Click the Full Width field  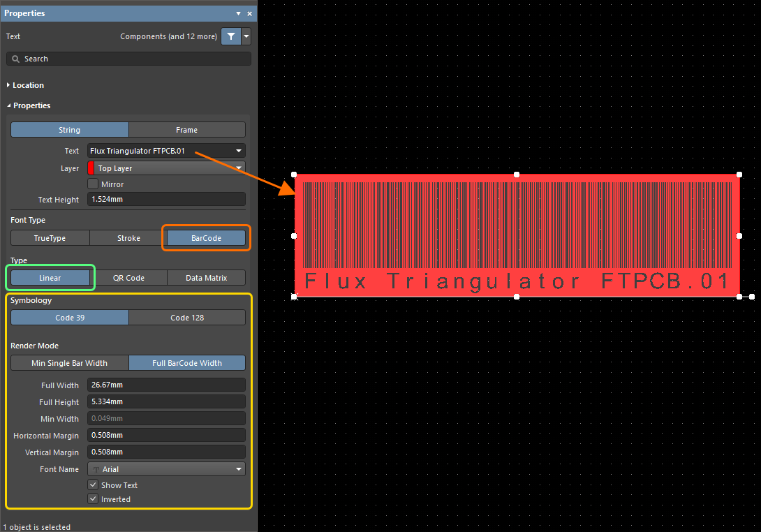166,385
